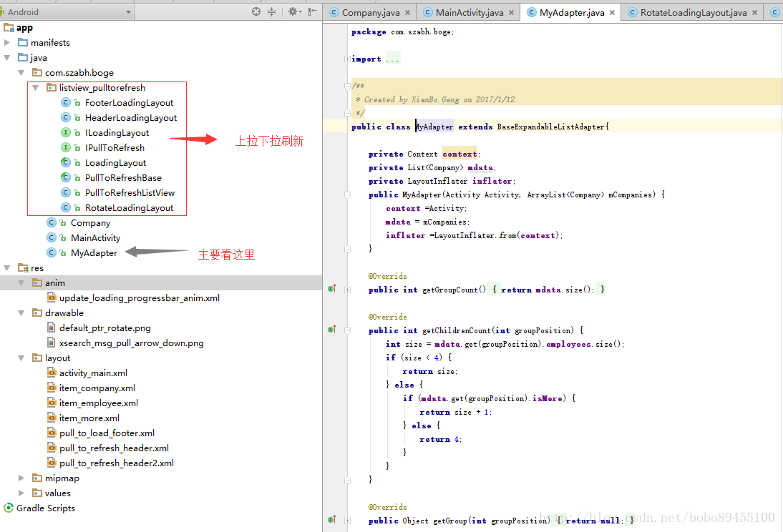Select MainActivity in the project tree
This screenshot has width=783, height=532.
pyautogui.click(x=95, y=237)
